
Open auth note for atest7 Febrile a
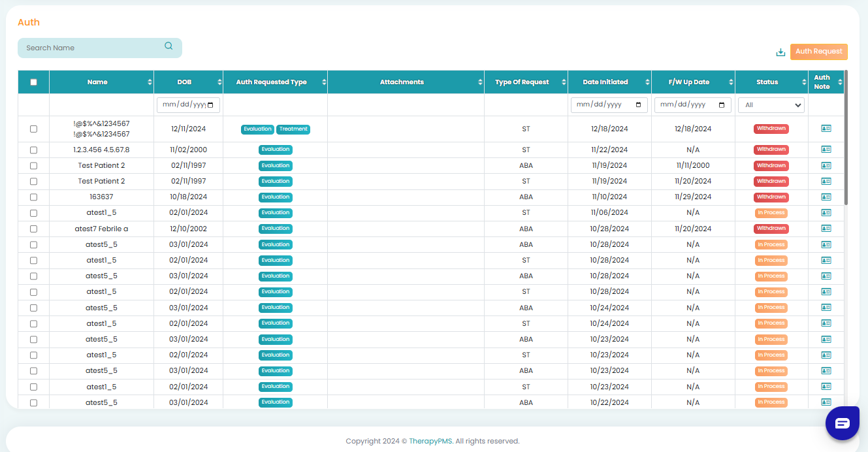pos(826,229)
